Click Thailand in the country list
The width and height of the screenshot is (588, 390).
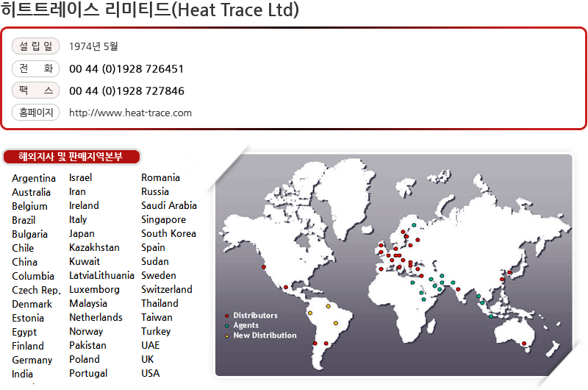159,303
